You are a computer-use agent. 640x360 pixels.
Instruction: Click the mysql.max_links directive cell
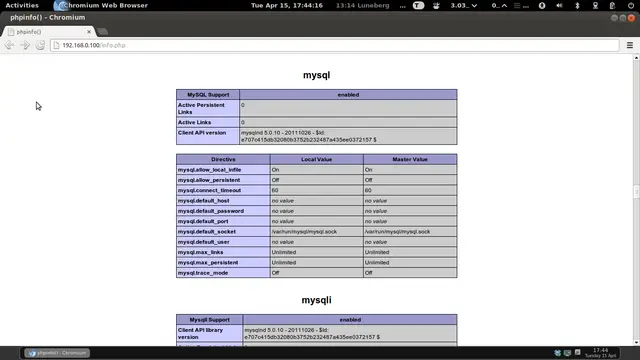click(223, 252)
